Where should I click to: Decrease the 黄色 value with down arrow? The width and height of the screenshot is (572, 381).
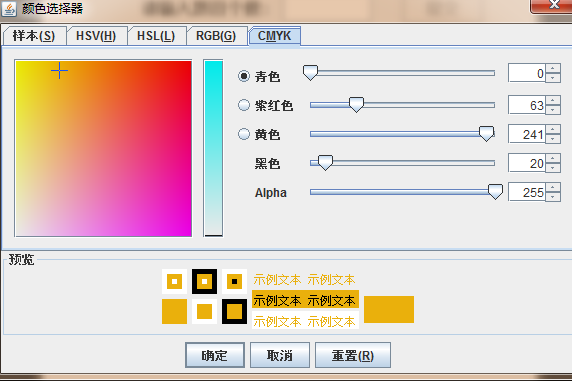pyautogui.click(x=553, y=139)
